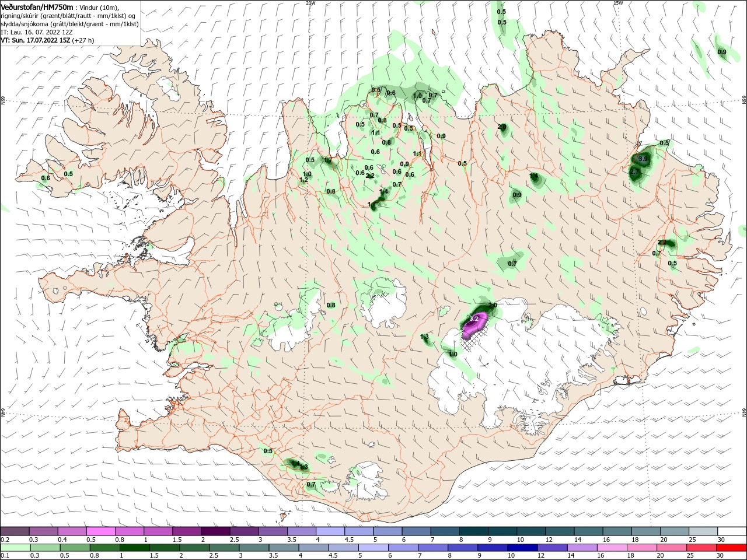
Task: Click the 1.2 precipitation value
Action: (303, 180)
